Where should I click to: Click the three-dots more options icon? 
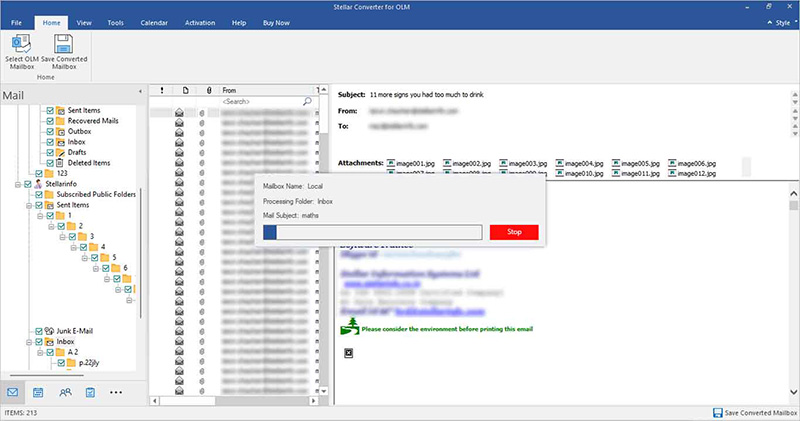click(x=116, y=393)
